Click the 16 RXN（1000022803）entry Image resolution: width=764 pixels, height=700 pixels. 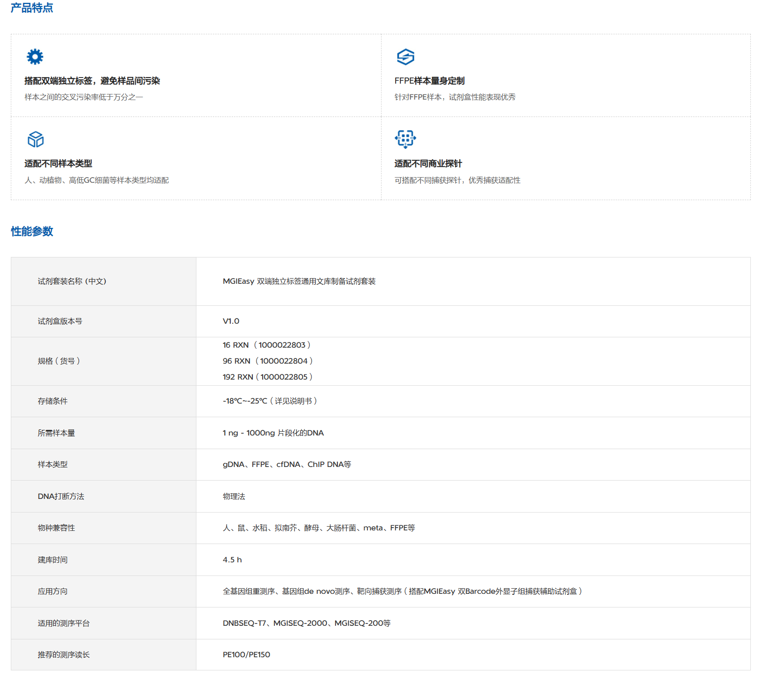coord(267,345)
